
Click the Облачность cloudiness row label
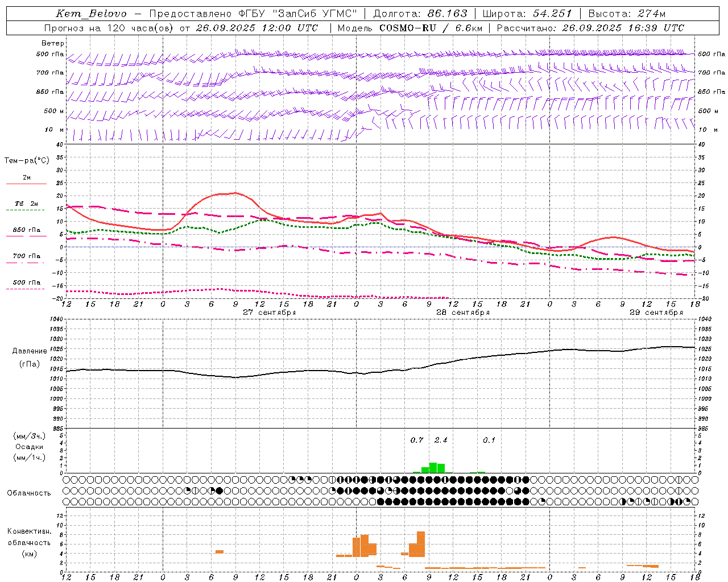coord(29,493)
